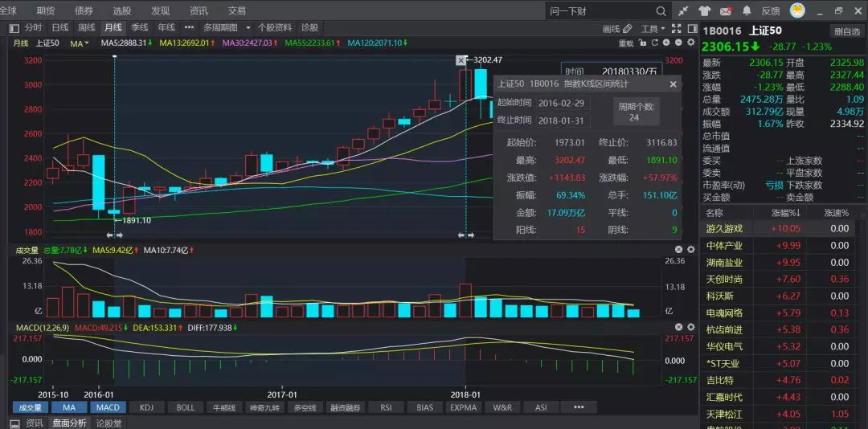Toggle the left sidebar panel icon near 分时
Image resolution: width=868 pixels, height=429 pixels.
click(x=14, y=27)
